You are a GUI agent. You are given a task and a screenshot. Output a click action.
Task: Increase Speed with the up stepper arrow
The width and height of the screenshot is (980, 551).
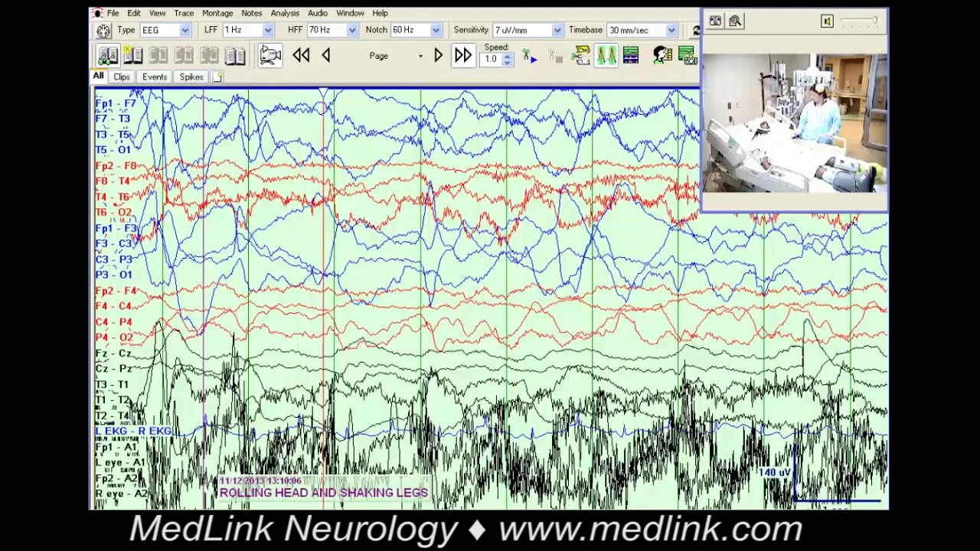[x=507, y=55]
